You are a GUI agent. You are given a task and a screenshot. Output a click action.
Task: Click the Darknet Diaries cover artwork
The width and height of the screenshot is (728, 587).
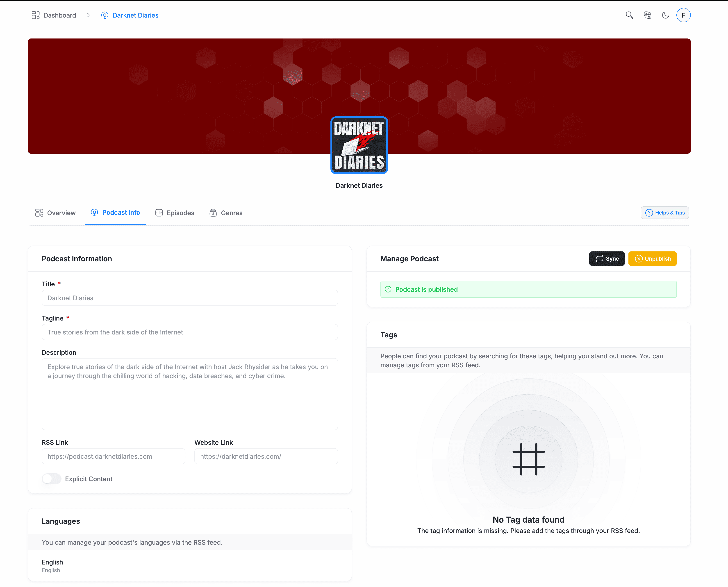359,145
